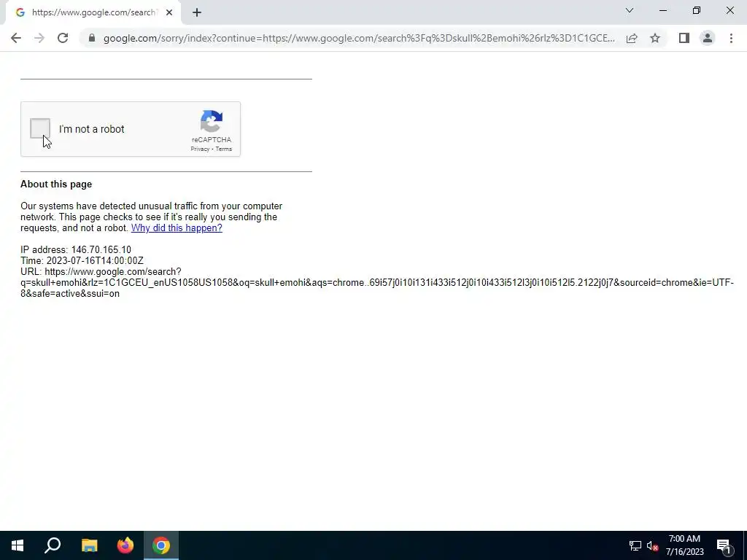
Task: Open the notification center icon
Action: coord(724,545)
